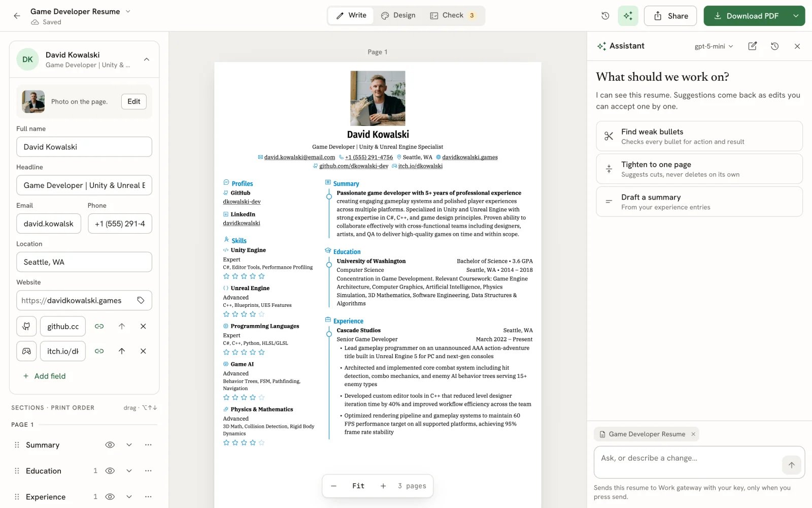The width and height of the screenshot is (812, 508).
Task: Expand the Experience section chevron
Action: point(129,497)
